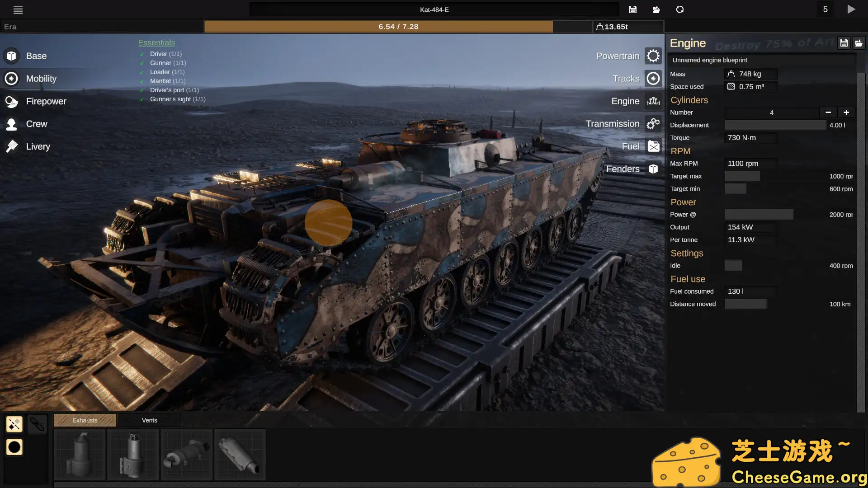Open the Firepower category
Viewport: 868px width, 488px height.
pyautogui.click(x=46, y=101)
